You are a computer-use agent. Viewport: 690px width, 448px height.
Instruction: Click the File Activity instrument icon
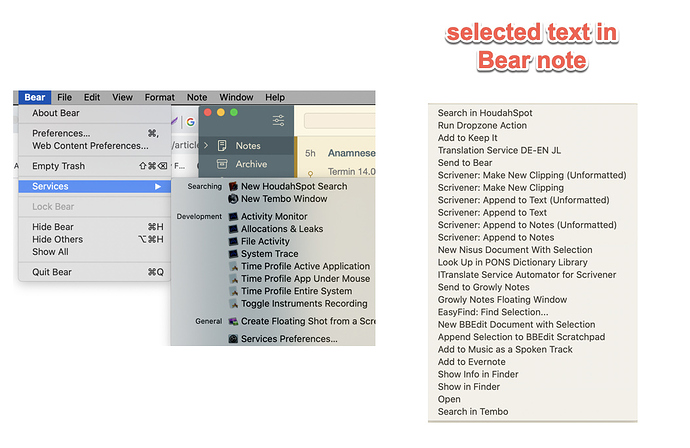[233, 241]
